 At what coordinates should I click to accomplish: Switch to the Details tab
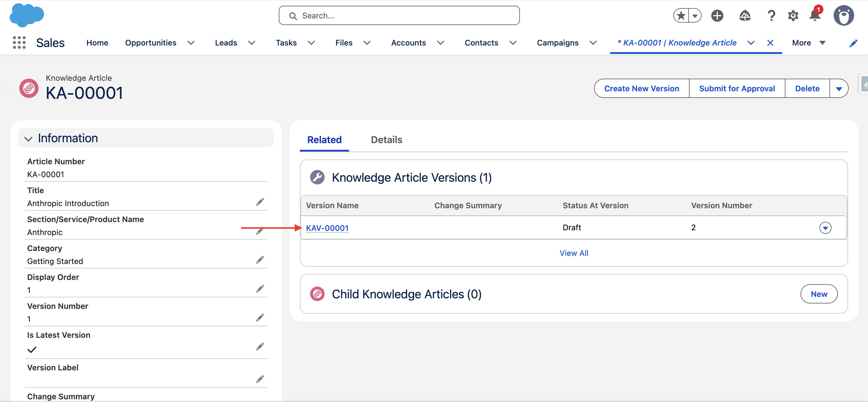(x=386, y=140)
